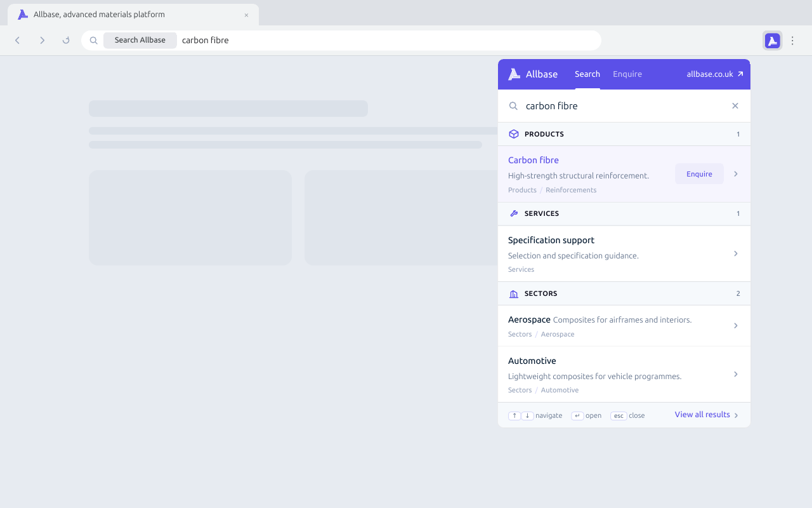This screenshot has width=812, height=508.
Task: Click the external-link arrow next to allbase.co.uk
Action: (740, 74)
